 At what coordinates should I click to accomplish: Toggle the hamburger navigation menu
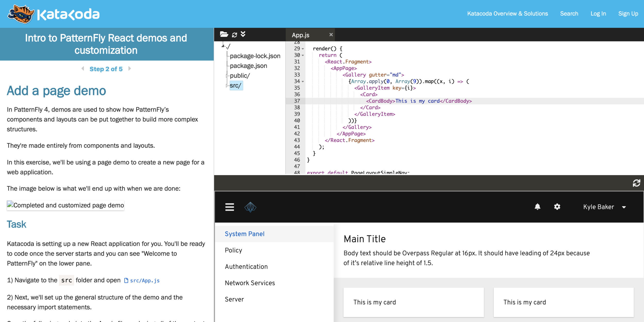[x=230, y=207]
